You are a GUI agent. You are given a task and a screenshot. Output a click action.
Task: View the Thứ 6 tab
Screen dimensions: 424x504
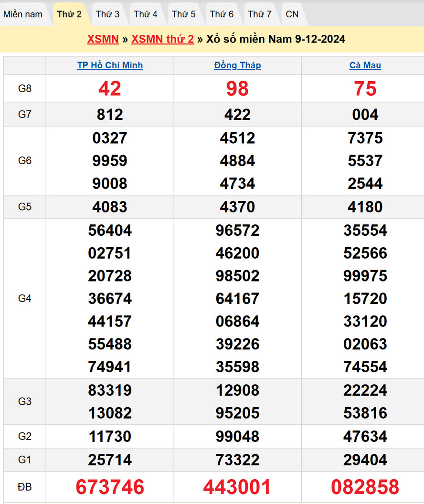point(222,14)
